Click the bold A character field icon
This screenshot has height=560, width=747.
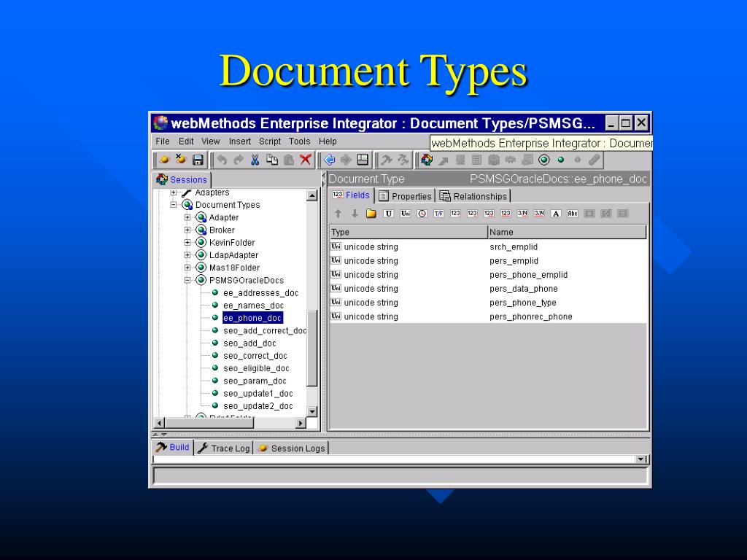pos(555,214)
